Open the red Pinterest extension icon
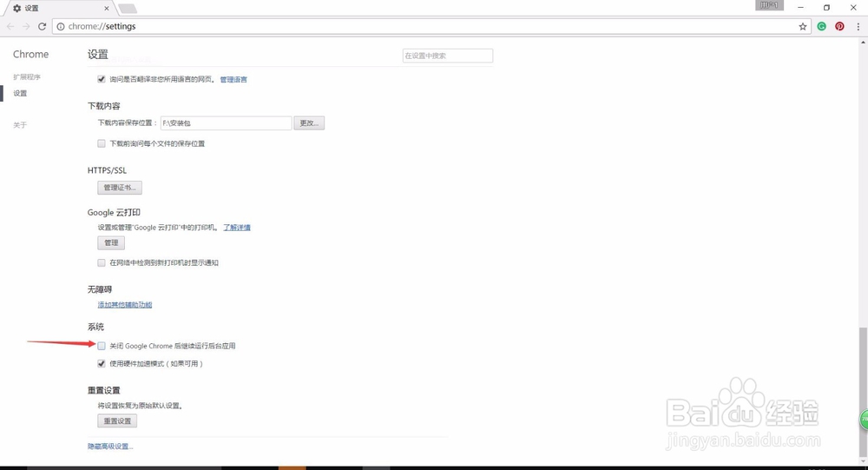Viewport: 868px width, 470px height. tap(839, 26)
